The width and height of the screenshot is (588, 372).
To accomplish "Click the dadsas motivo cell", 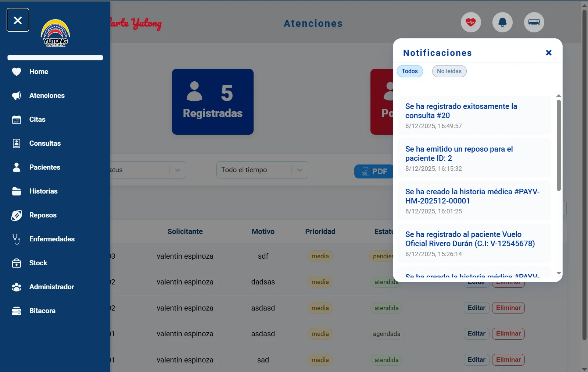I will (x=263, y=282).
